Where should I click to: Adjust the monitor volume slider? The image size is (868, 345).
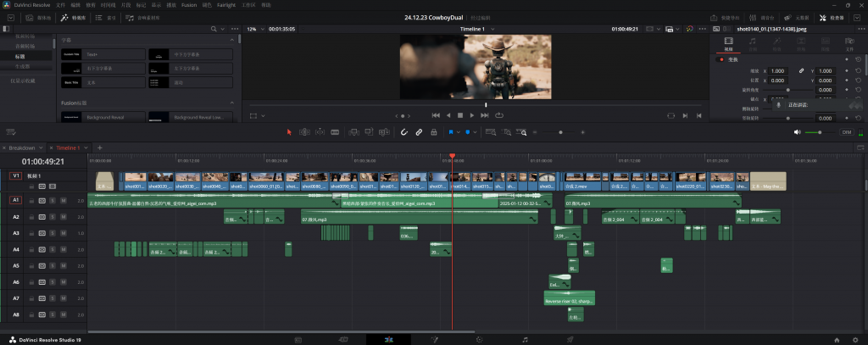[x=818, y=132]
